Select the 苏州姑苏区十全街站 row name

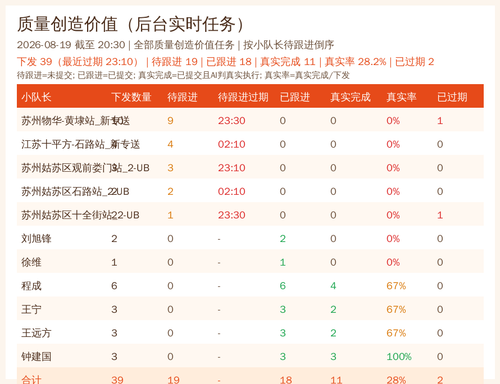(x=80, y=215)
